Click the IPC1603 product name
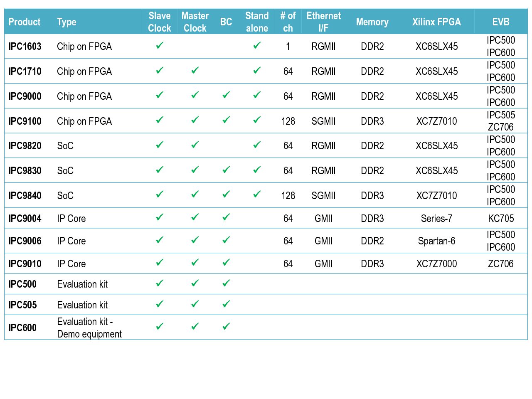 coord(25,46)
